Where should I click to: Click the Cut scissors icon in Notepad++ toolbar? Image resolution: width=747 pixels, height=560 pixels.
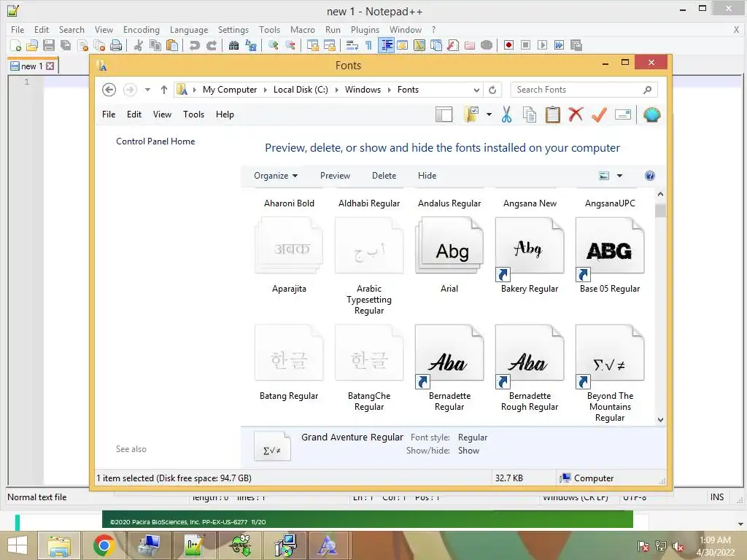tap(139, 45)
